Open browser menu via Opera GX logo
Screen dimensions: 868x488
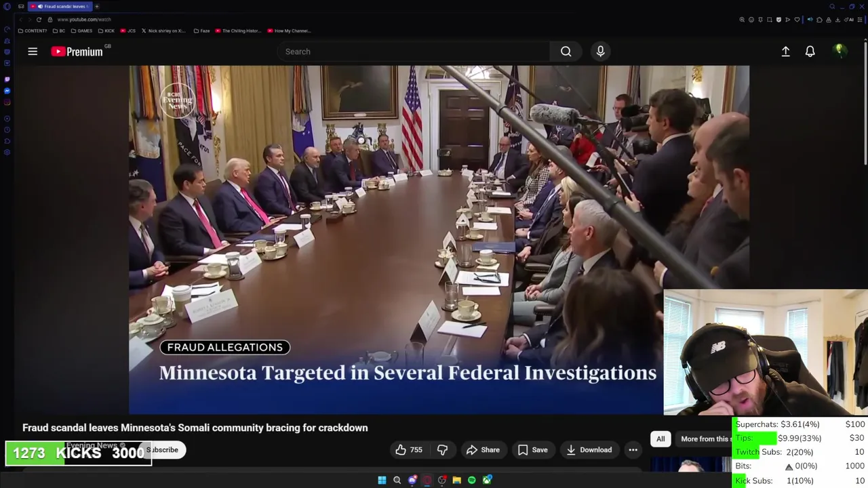click(x=7, y=7)
